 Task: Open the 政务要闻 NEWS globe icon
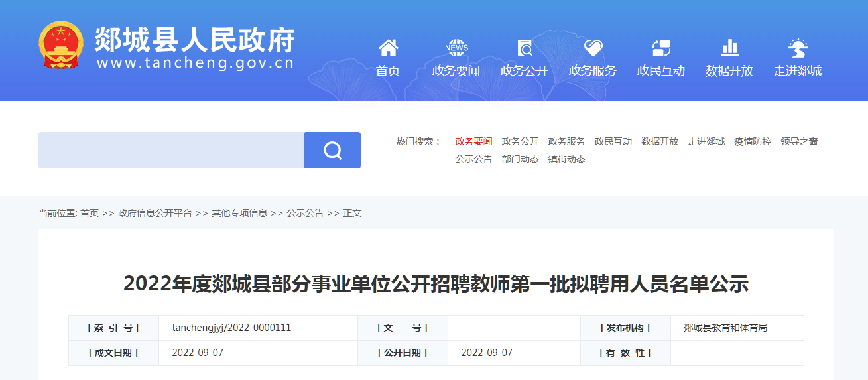pos(456,48)
